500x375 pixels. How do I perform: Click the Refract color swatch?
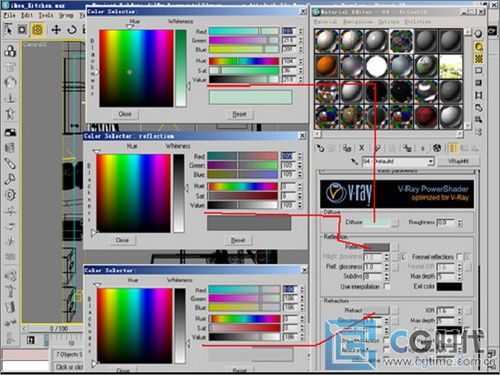pos(377,310)
